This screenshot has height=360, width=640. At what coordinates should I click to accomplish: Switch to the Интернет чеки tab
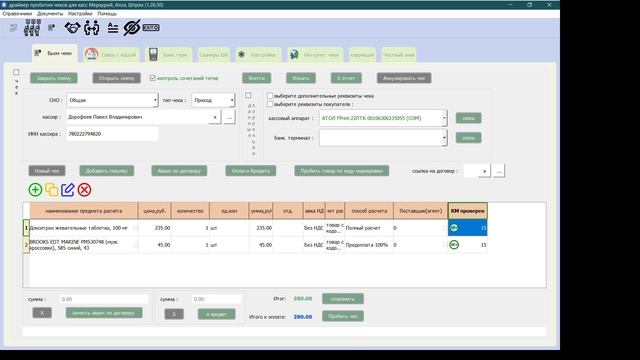[x=315, y=55]
